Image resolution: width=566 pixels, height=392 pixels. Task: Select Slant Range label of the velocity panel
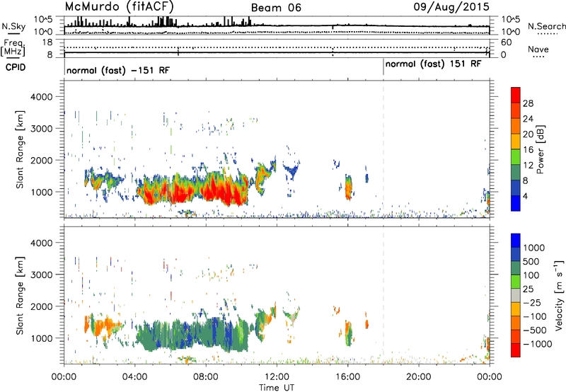tap(20, 296)
